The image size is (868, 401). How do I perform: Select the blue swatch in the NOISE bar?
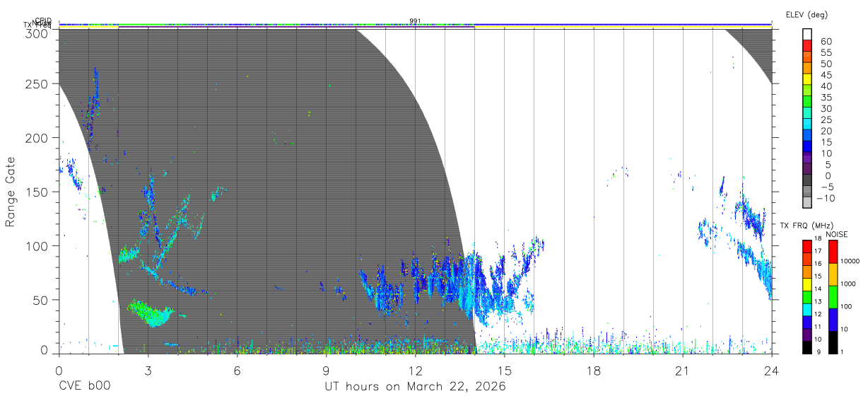click(x=833, y=320)
